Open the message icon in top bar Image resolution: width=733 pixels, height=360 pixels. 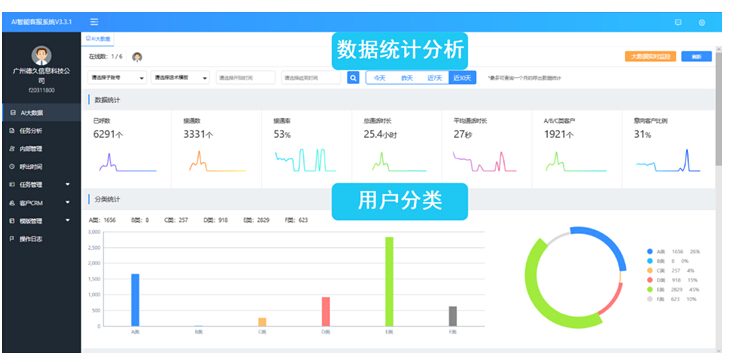pos(678,22)
